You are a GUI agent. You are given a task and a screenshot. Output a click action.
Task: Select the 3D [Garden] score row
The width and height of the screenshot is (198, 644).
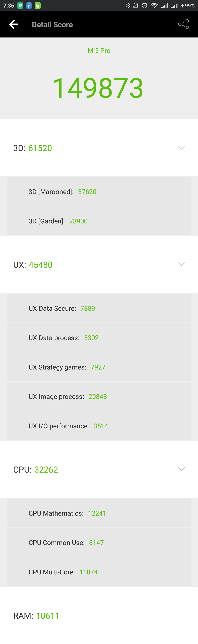(x=99, y=221)
